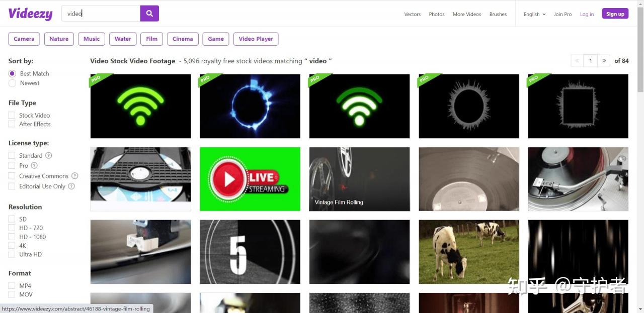Open the grazing cows thumbnail

click(469, 252)
